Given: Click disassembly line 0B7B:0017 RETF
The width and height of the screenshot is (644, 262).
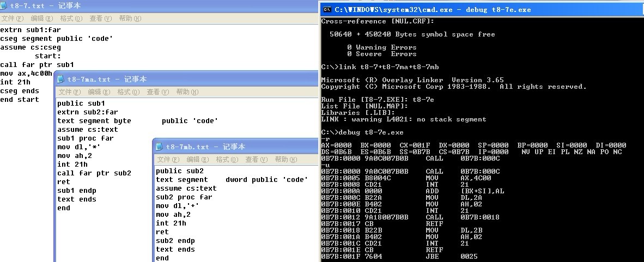Looking at the screenshot, I should pyautogui.click(x=382, y=224).
